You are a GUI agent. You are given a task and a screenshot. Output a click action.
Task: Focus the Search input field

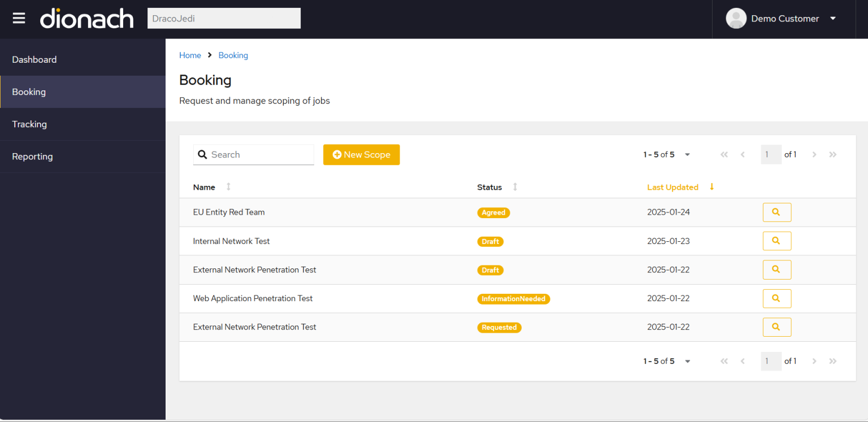[x=260, y=155]
